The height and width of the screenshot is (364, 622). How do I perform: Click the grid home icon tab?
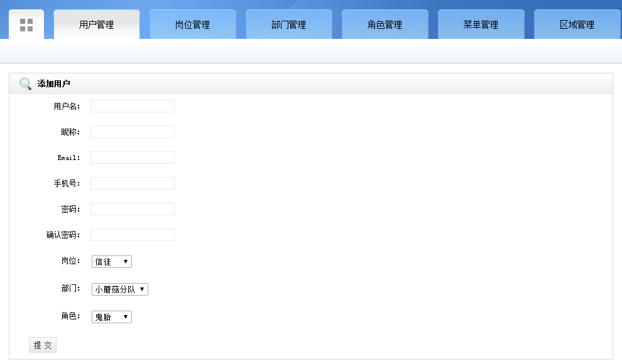26,25
